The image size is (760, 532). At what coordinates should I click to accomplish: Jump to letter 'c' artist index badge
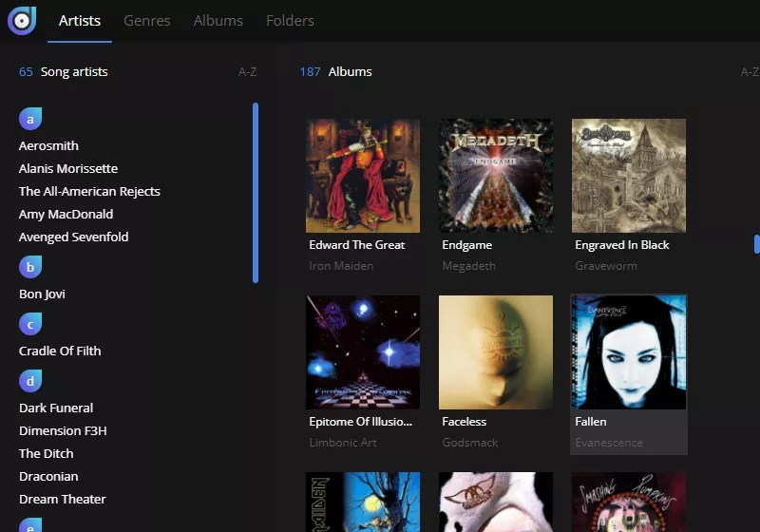pyautogui.click(x=30, y=324)
